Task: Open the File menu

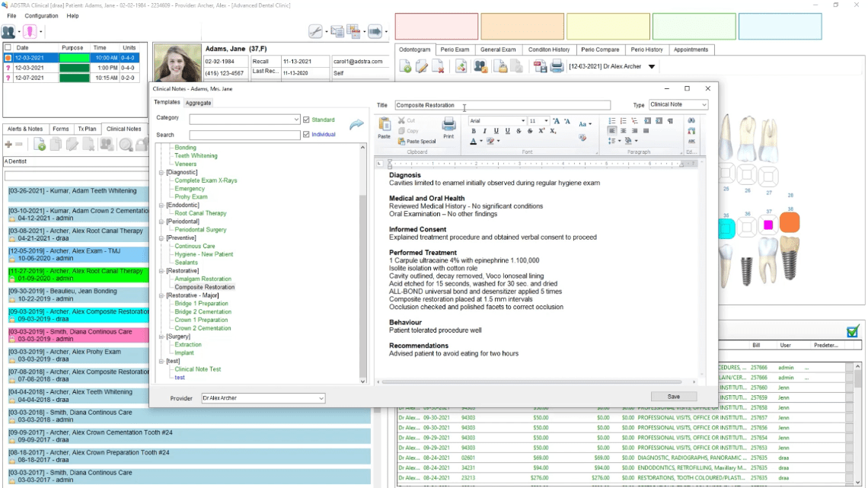Action: click(x=11, y=16)
